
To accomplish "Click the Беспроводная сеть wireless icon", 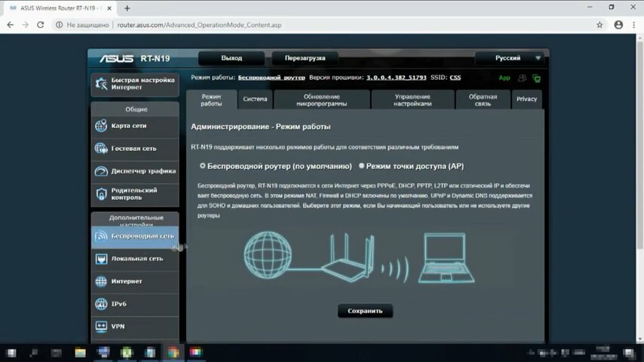I will [x=101, y=236].
